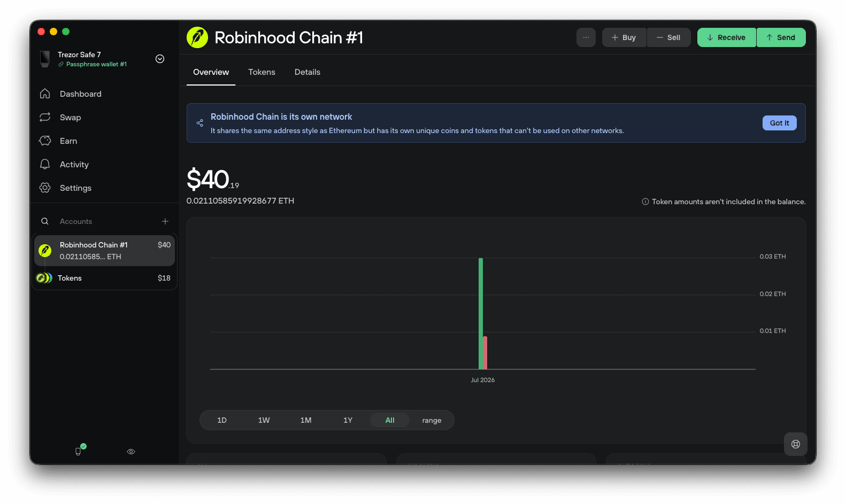Click the Earn piggy bank icon
The width and height of the screenshot is (846, 504).
[45, 141]
